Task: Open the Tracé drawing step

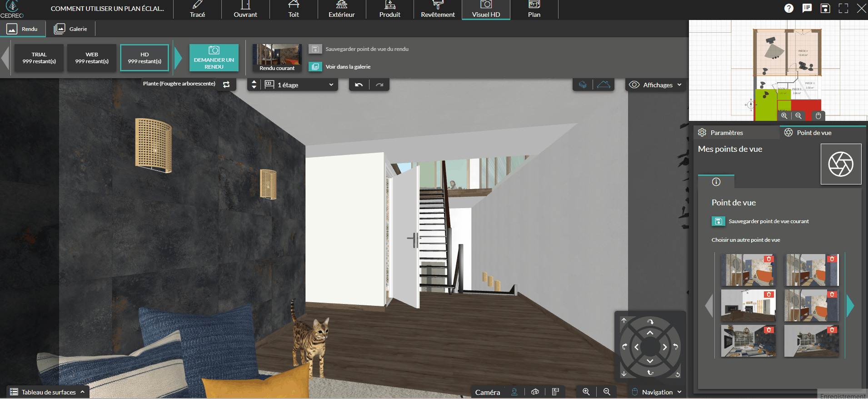Action: coord(197,10)
